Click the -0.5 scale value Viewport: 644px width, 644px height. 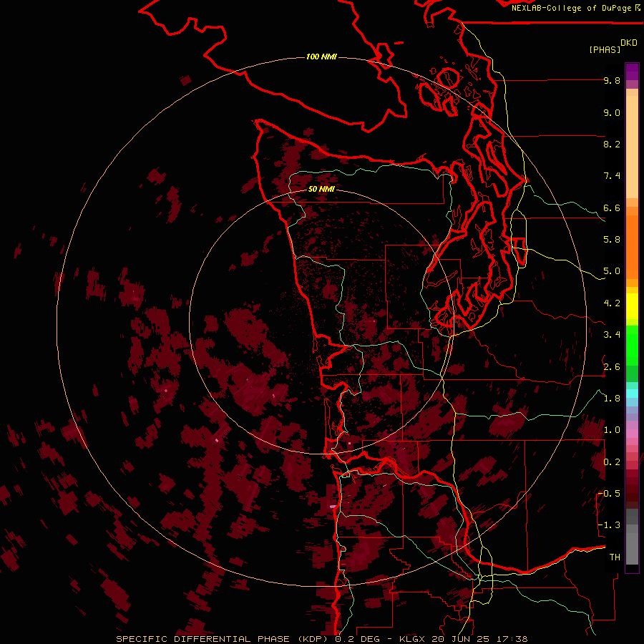pyautogui.click(x=609, y=494)
